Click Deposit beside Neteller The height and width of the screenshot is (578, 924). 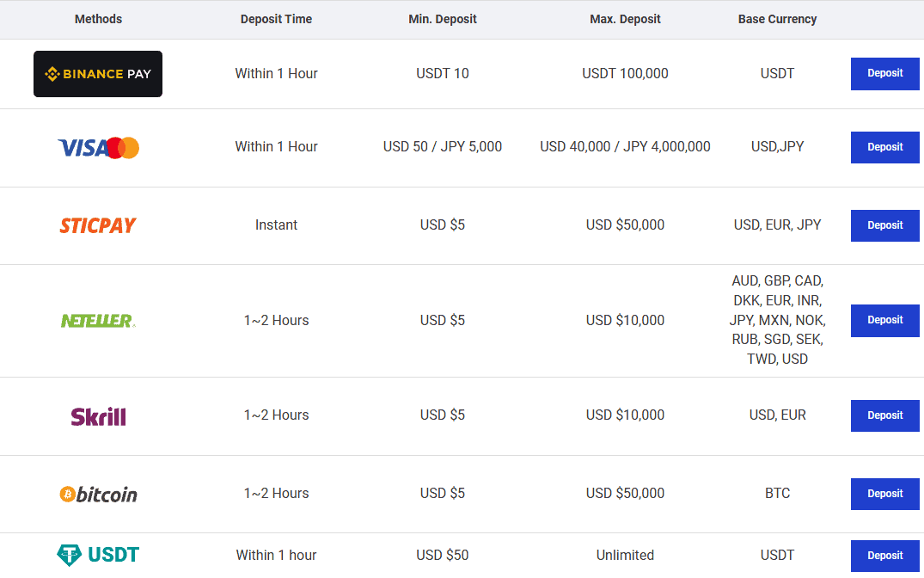884,320
